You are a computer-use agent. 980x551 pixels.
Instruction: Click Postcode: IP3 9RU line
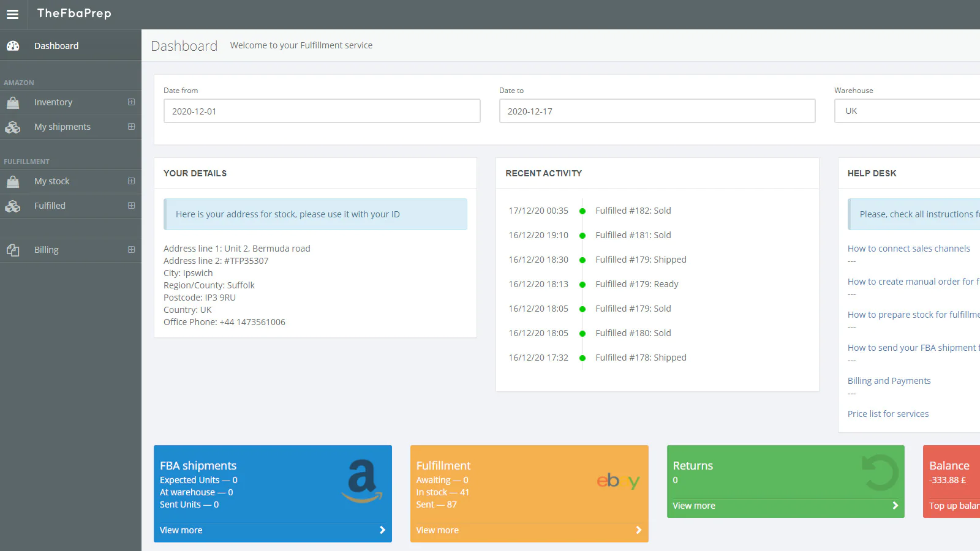[x=200, y=298]
